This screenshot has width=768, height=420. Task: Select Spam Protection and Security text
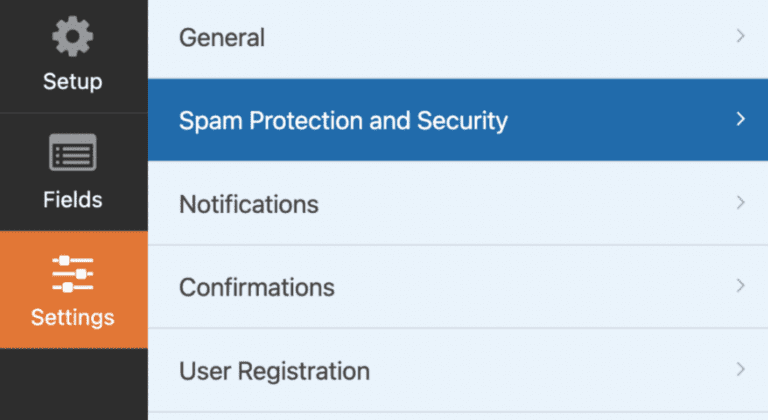(343, 121)
